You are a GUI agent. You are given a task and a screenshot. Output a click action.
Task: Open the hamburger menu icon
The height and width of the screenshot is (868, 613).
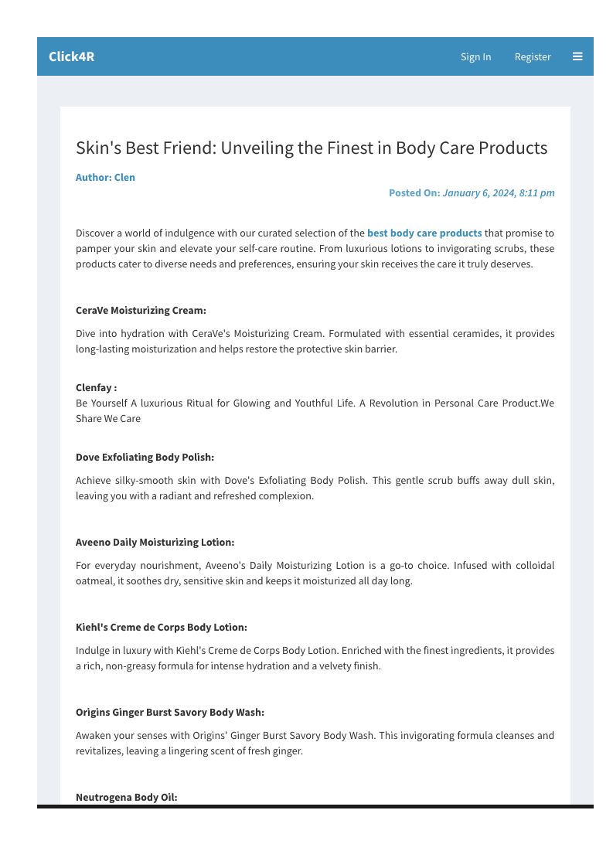tap(577, 56)
